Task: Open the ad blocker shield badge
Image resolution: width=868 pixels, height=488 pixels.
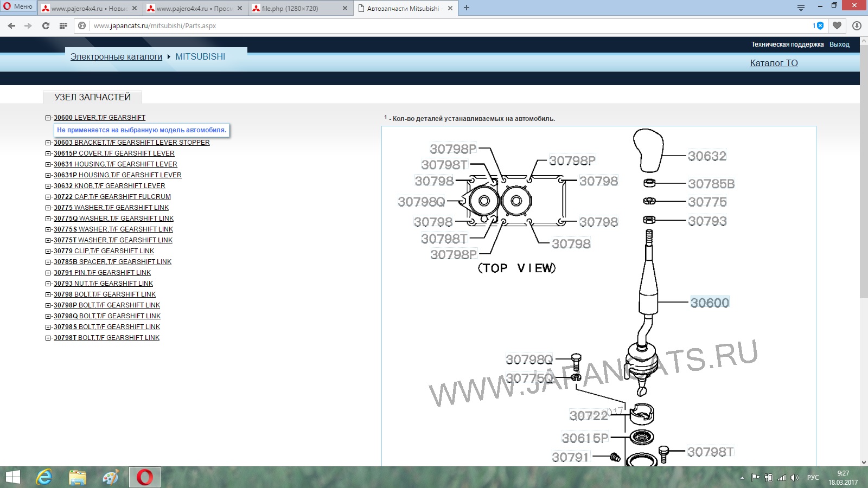Action: pyautogui.click(x=818, y=25)
